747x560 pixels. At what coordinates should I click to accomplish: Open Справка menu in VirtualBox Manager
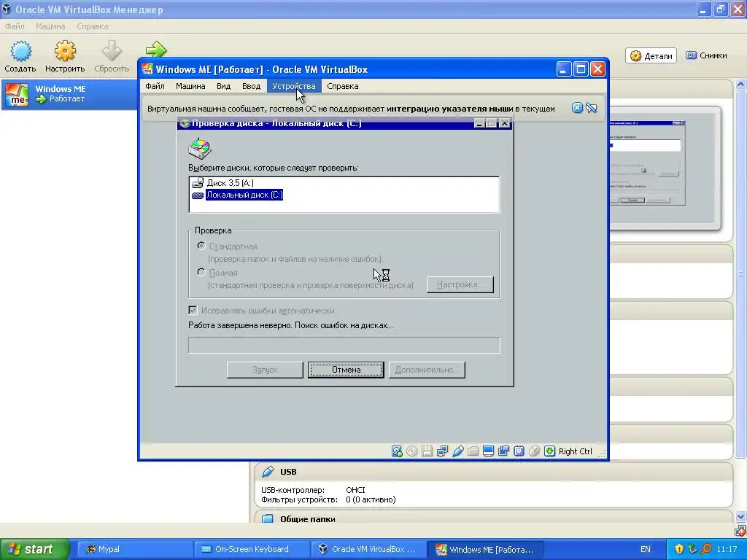click(93, 26)
